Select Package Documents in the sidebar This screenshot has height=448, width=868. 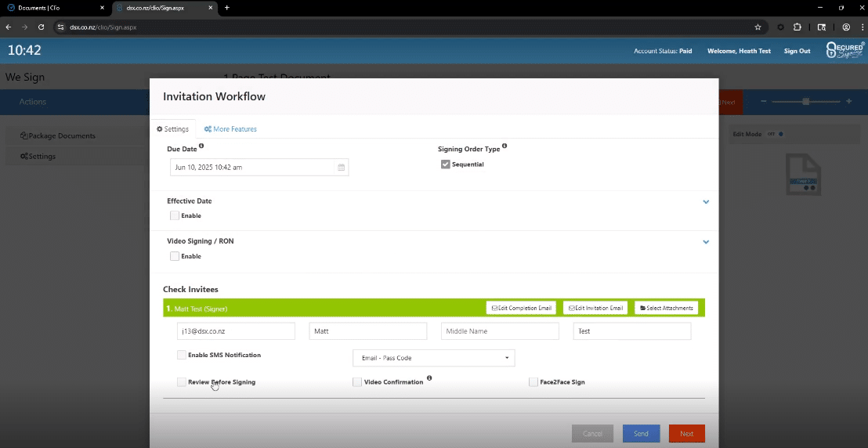click(57, 135)
